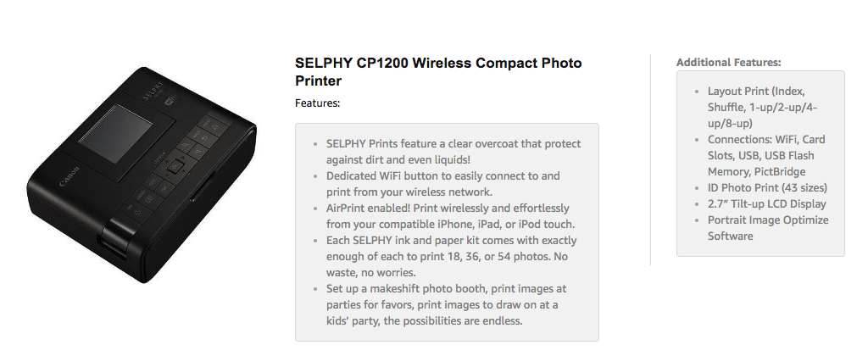This screenshot has width=868, height=356.
Task: Click the clear overcoat feature bullet
Action: 453,152
